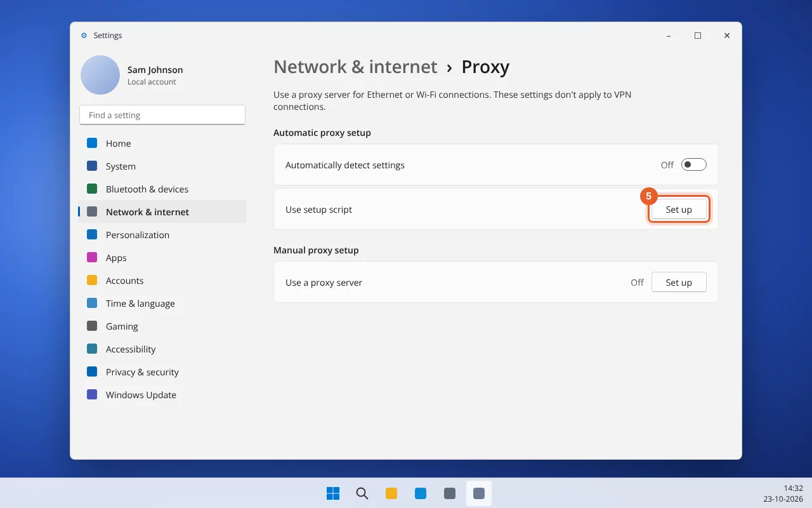Click the "Manual proxy setup" heading

pyautogui.click(x=316, y=250)
